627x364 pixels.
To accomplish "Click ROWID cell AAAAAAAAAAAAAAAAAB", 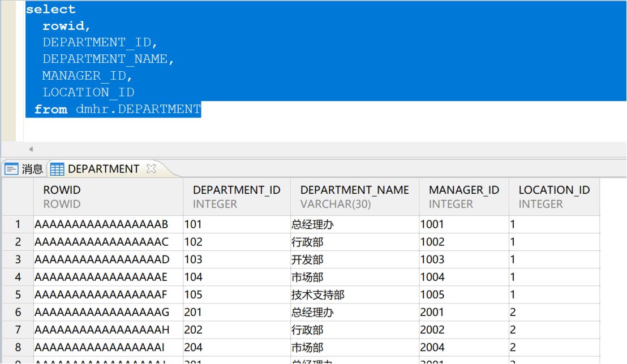I will click(108, 224).
